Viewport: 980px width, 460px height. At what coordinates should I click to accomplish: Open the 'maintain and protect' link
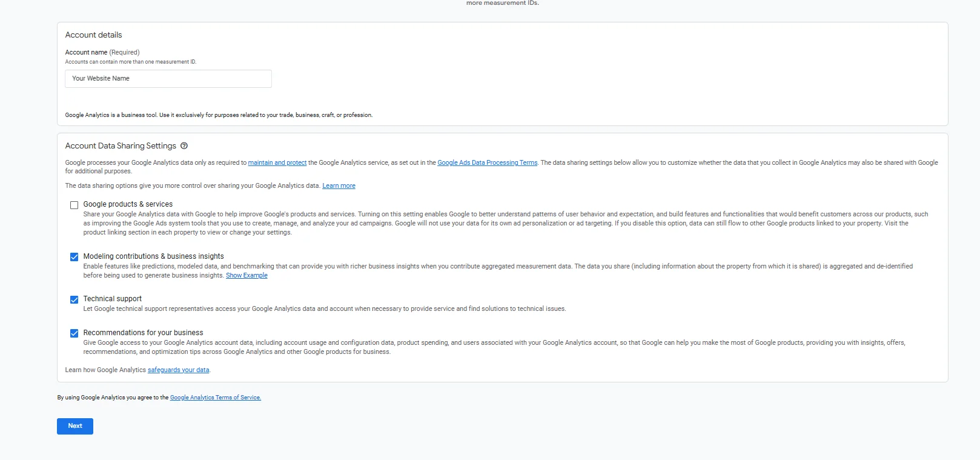pos(277,163)
